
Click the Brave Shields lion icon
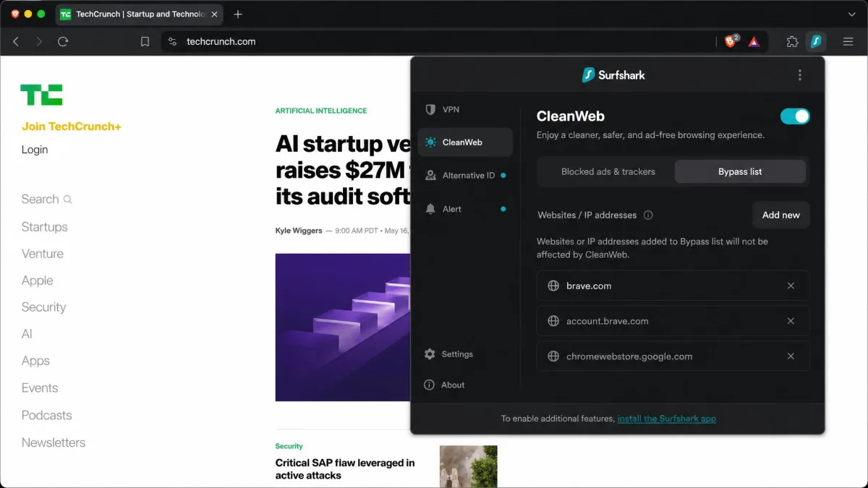(731, 42)
